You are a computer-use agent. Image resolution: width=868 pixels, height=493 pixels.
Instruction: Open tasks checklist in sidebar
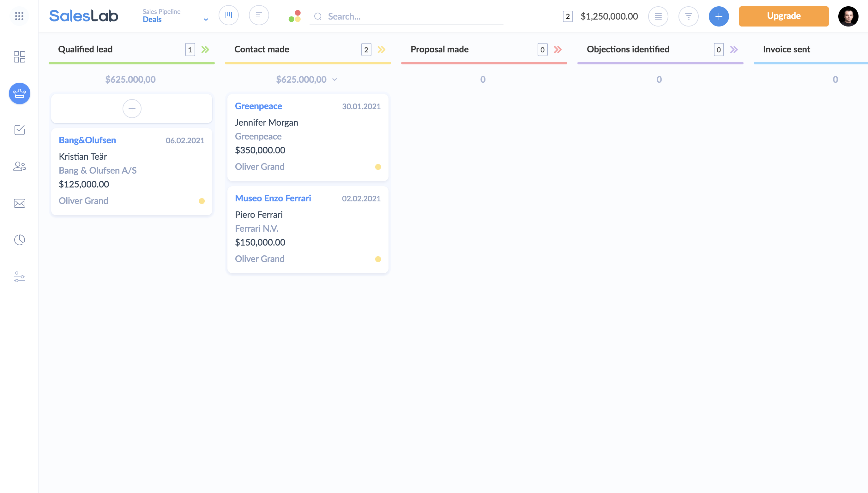(19, 130)
